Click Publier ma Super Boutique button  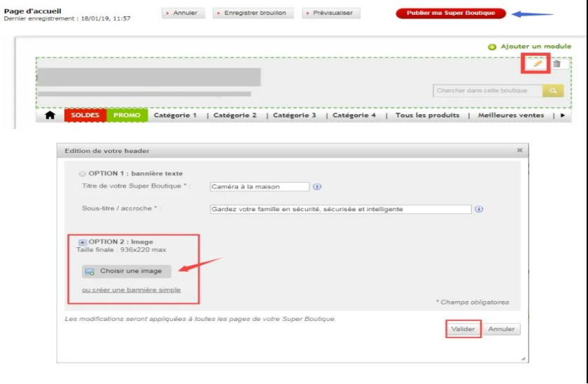pos(451,13)
